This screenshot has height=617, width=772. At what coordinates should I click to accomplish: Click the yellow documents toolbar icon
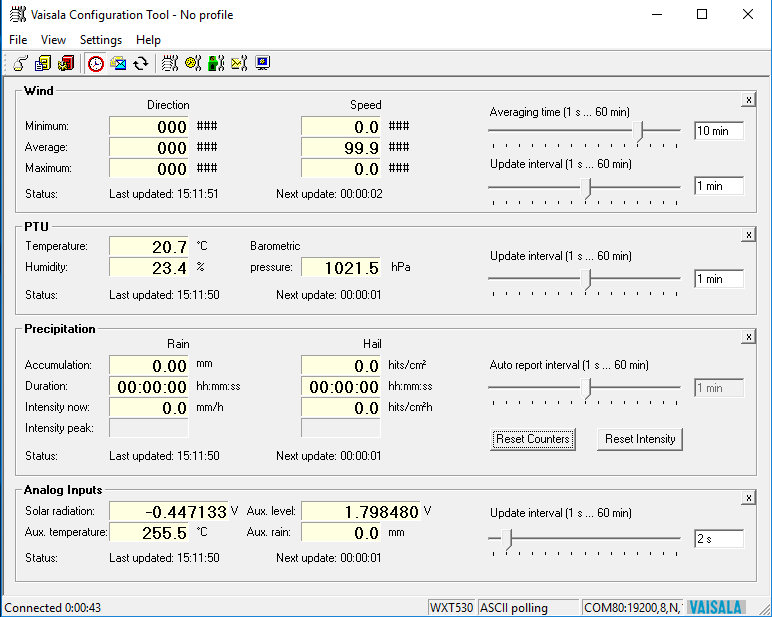pyautogui.click(x=43, y=63)
